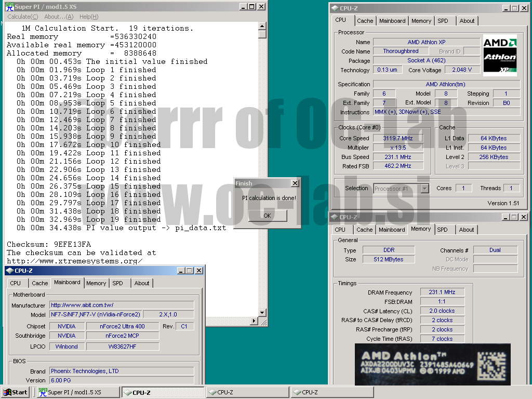Select About tab in Mainboard CPU-Z window
This screenshot has height=399, width=532.
click(142, 283)
